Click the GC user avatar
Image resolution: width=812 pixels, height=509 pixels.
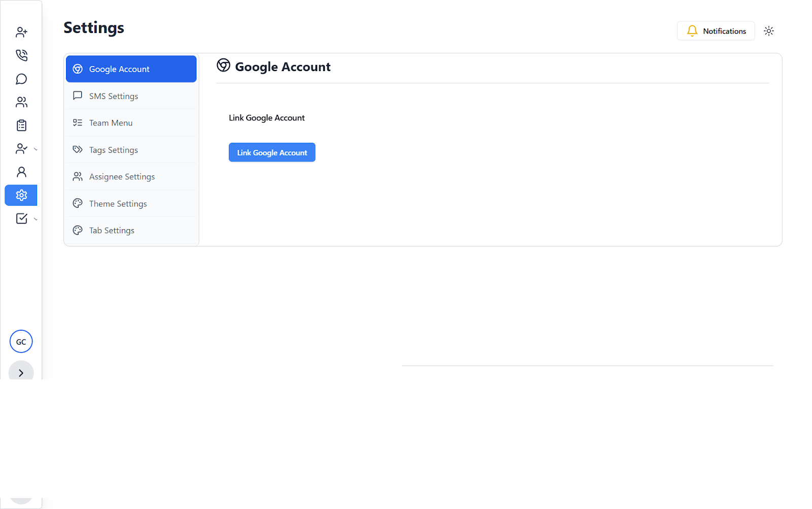coord(21,341)
